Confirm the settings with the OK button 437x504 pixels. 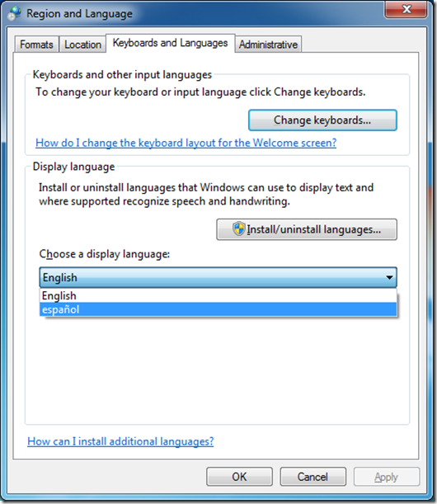(239, 477)
